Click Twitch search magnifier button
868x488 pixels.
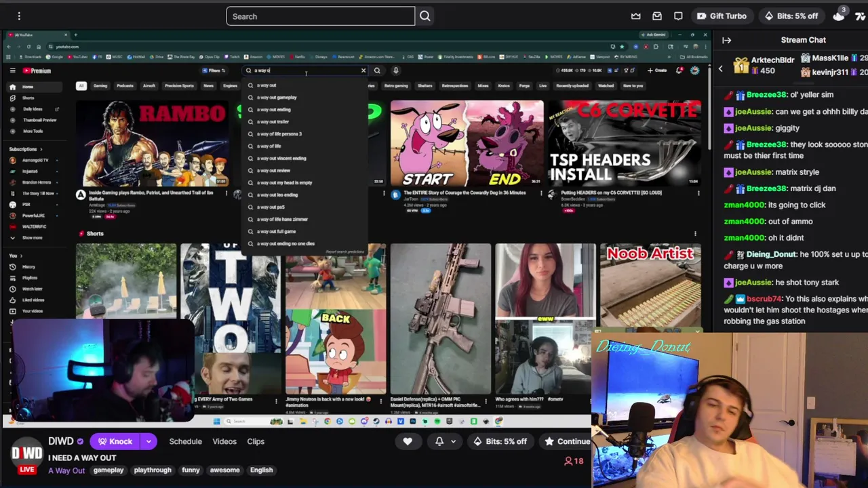425,16
